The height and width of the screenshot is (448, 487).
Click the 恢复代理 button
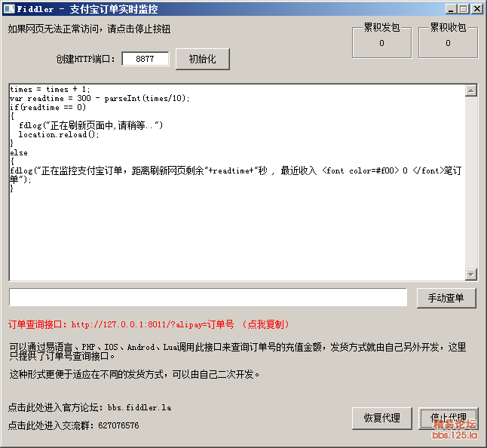coord(382,418)
